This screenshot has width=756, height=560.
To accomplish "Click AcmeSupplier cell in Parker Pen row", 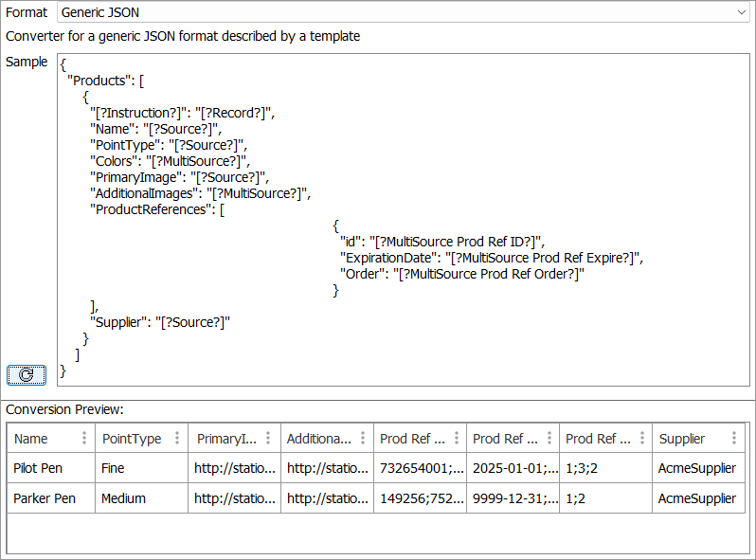I will pos(697,498).
